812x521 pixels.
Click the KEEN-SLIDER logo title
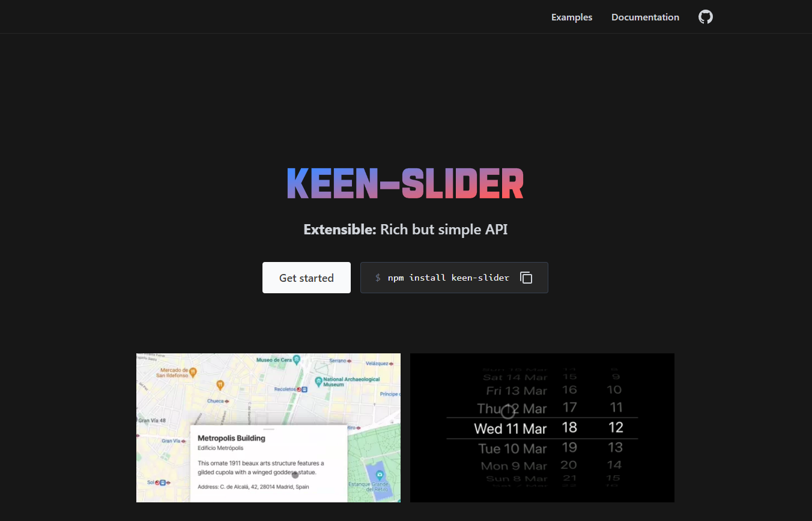tap(405, 184)
